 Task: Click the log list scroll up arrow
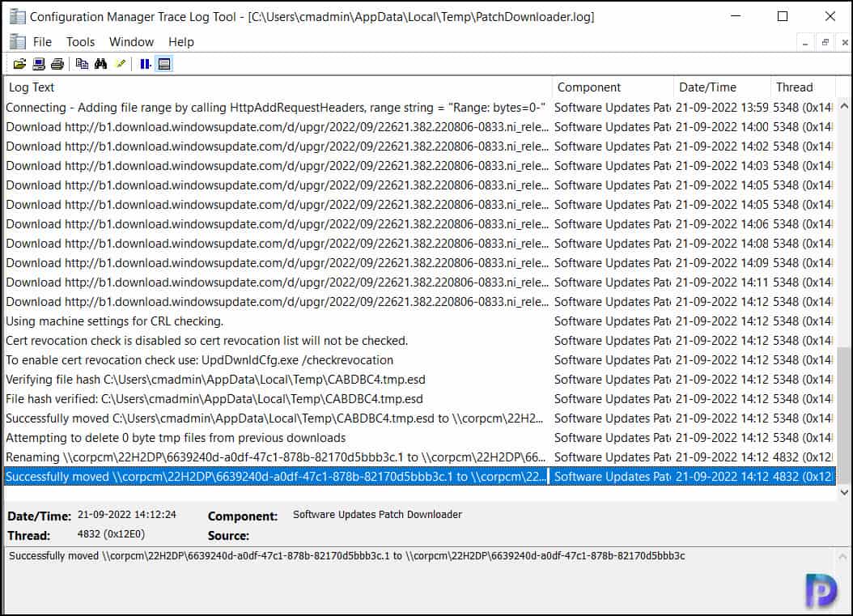[x=844, y=106]
